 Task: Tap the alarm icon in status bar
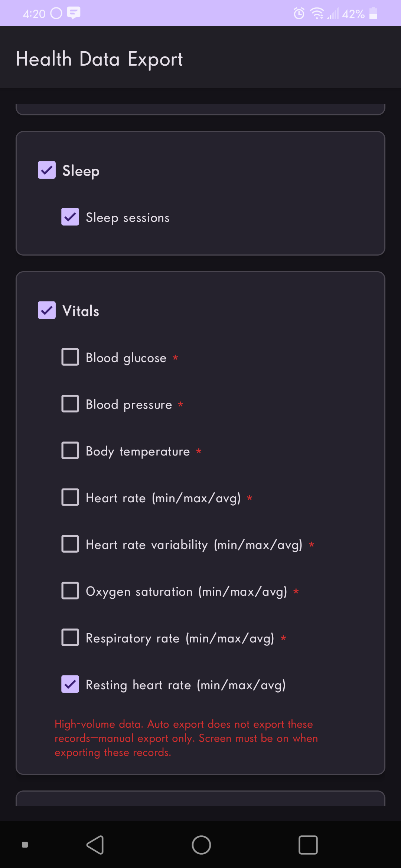(299, 14)
